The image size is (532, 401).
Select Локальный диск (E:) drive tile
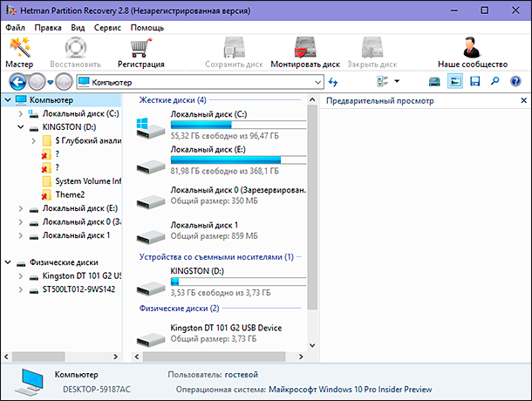221,160
